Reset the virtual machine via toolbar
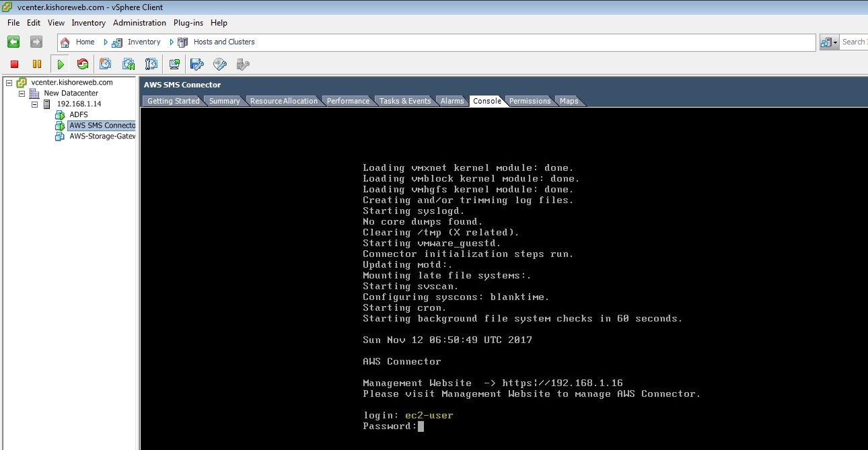 tap(83, 65)
